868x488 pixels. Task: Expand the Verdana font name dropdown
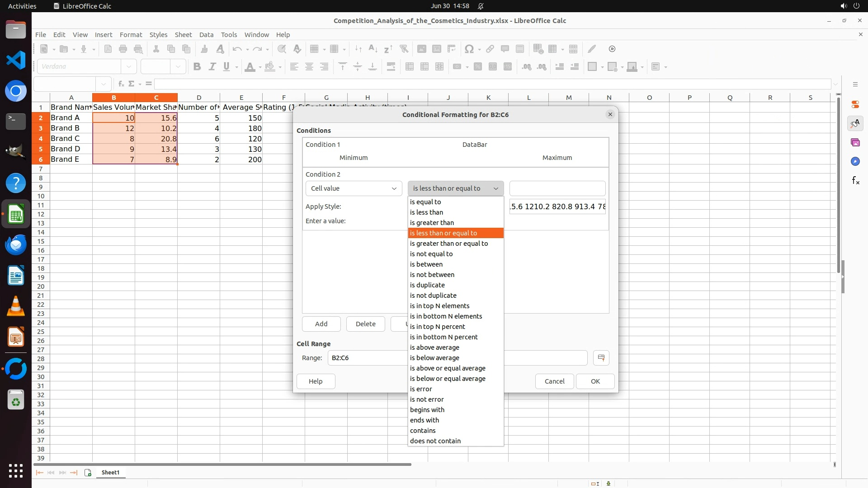129,67
